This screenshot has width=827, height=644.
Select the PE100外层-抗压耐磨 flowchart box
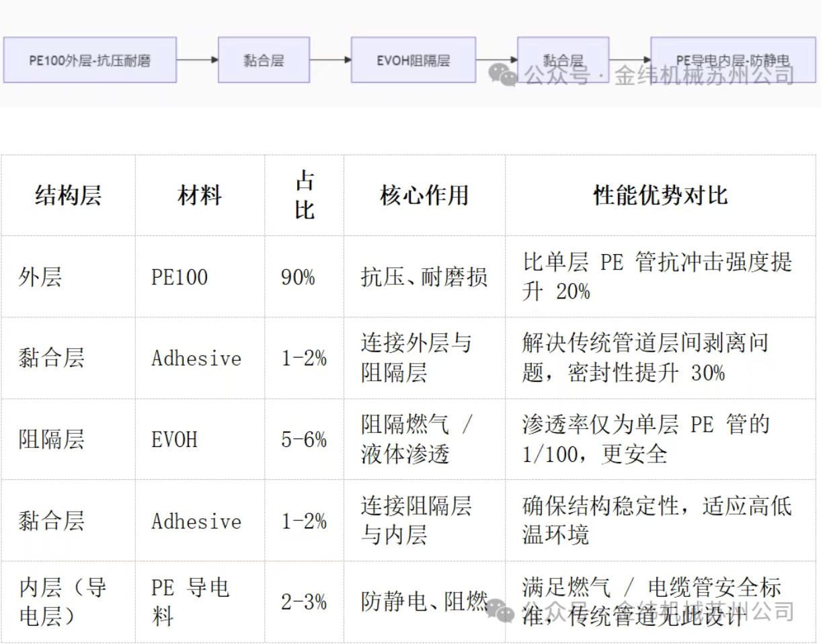[90, 60]
